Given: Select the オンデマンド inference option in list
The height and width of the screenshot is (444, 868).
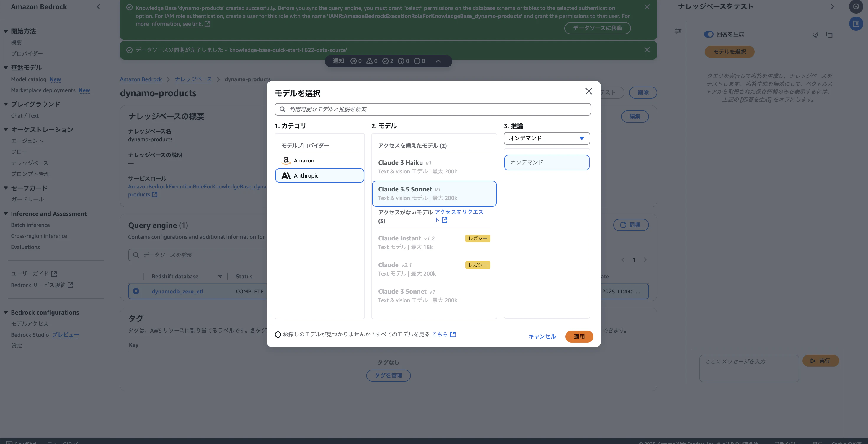Looking at the screenshot, I should (546, 162).
